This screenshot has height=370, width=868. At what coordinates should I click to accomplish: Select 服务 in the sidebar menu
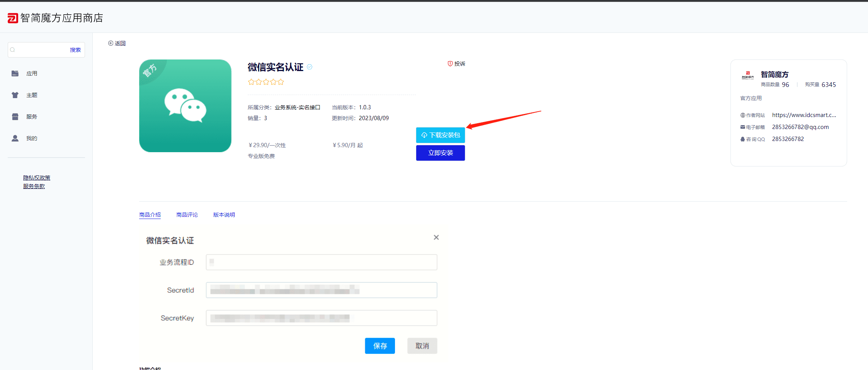(x=32, y=117)
